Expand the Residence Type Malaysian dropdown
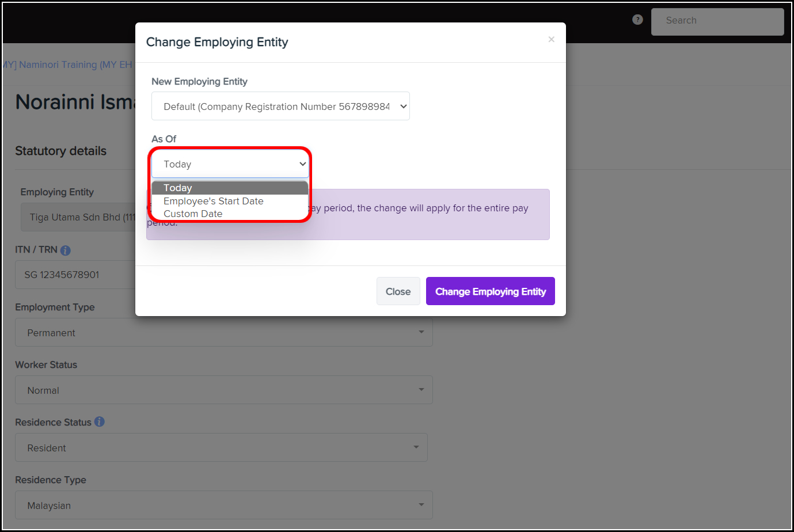 point(223,506)
